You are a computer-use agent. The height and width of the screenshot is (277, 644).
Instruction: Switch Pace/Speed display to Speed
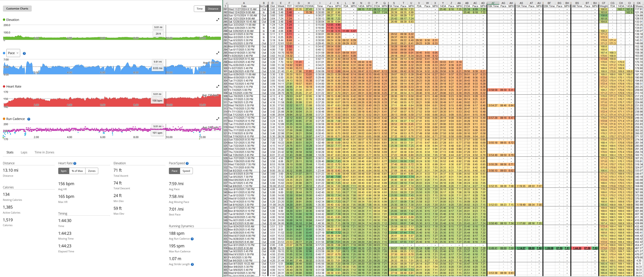click(186, 171)
